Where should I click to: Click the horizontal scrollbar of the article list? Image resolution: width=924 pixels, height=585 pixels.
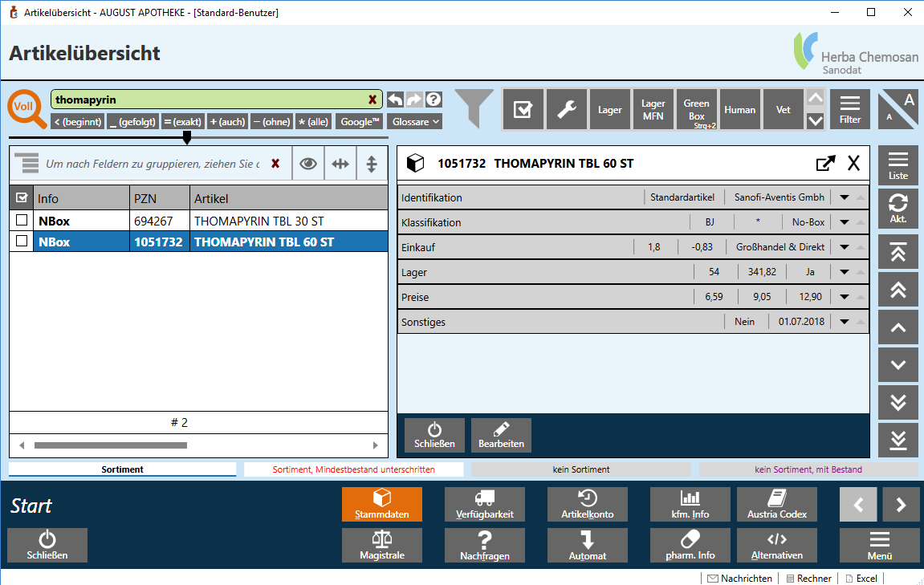point(111,445)
